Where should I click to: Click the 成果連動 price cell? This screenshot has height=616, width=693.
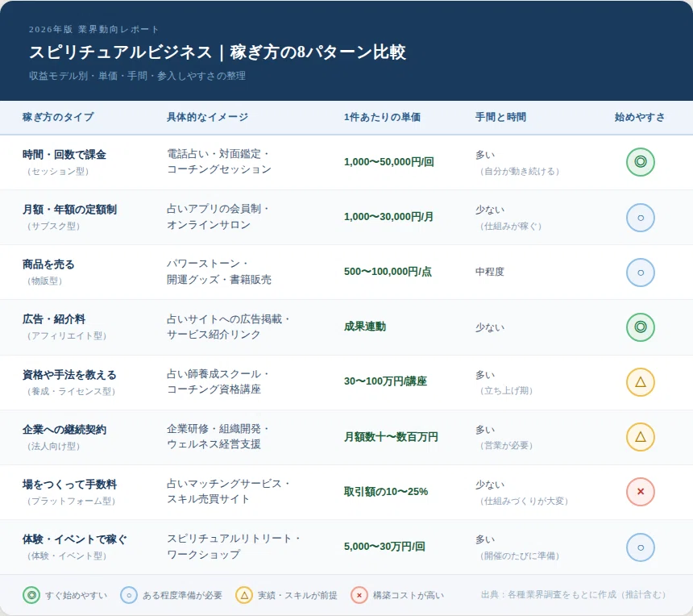(x=365, y=327)
